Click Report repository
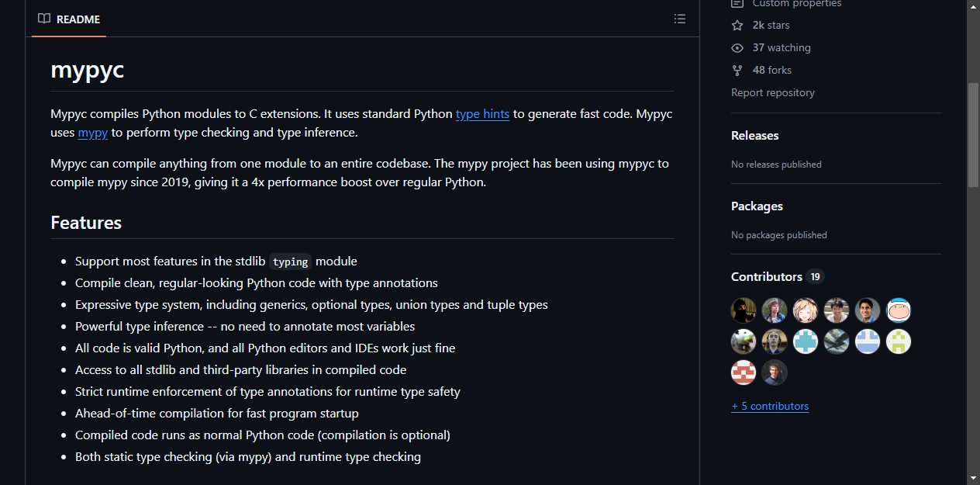The image size is (980, 485). pyautogui.click(x=773, y=92)
